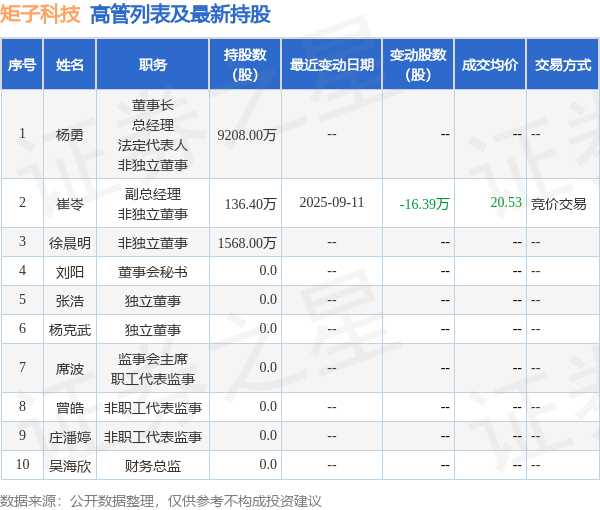
Task: Click the 董事长 position text
Action: (153, 105)
